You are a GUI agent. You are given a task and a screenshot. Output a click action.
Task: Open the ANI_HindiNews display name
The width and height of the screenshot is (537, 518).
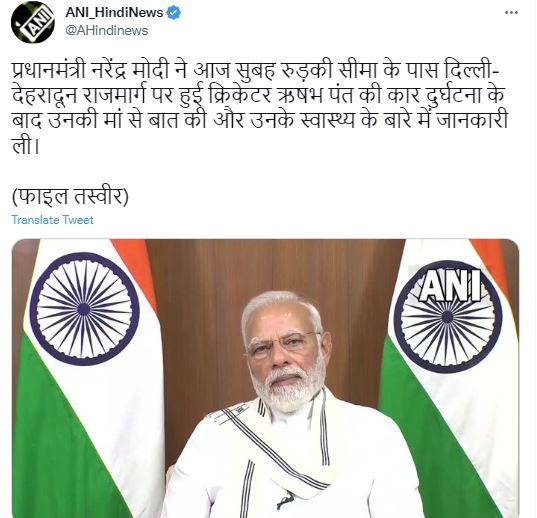coord(114,13)
